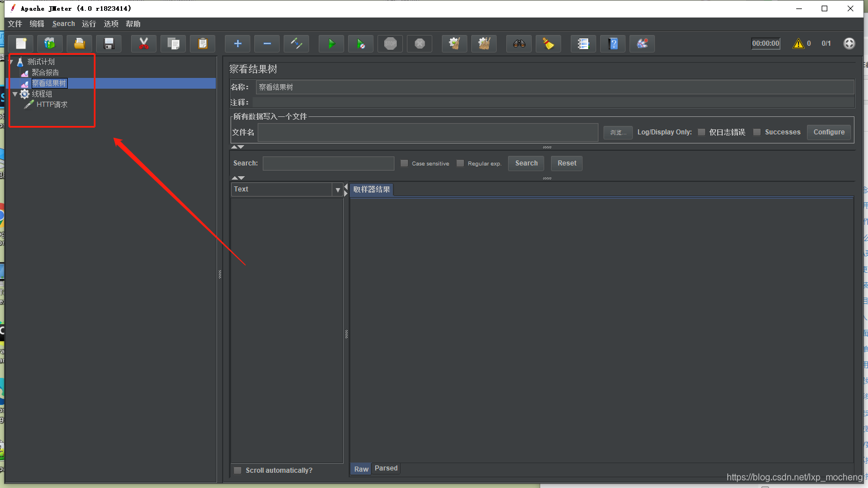Start the test with the green play icon
The height and width of the screenshot is (488, 868).
point(331,43)
